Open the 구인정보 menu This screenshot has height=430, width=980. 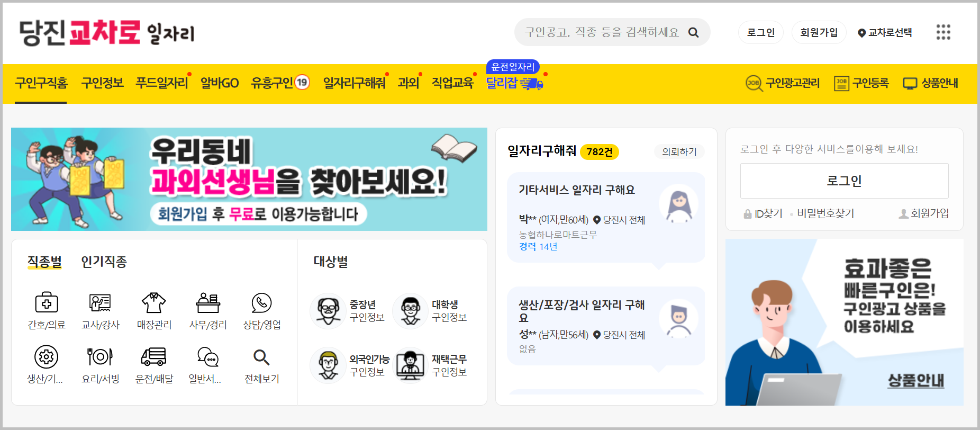tap(102, 83)
